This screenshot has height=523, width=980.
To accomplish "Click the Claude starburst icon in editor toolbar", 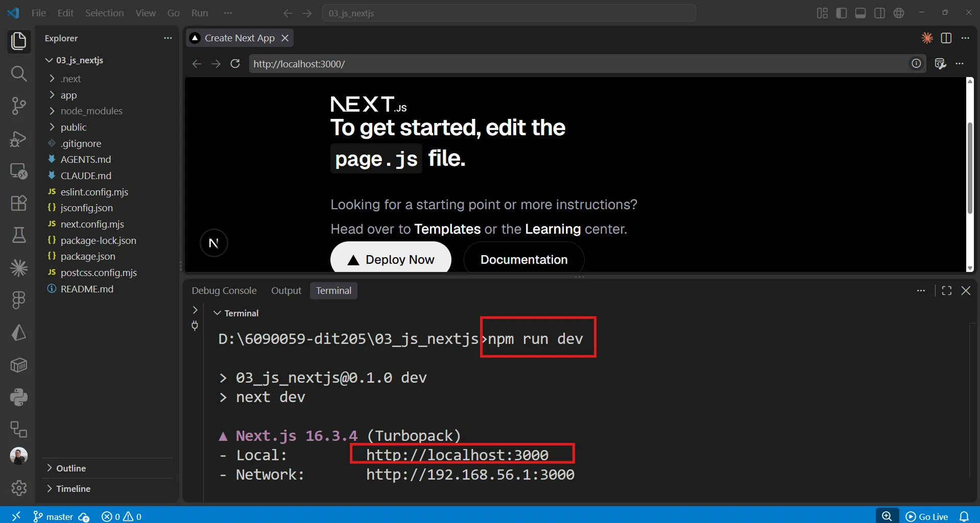I will (x=927, y=38).
